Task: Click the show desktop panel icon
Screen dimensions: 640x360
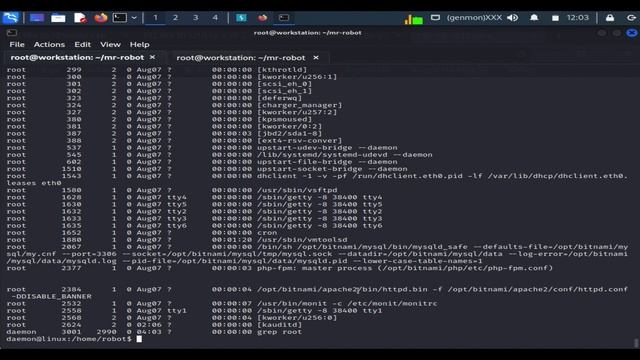Action: click(37, 18)
